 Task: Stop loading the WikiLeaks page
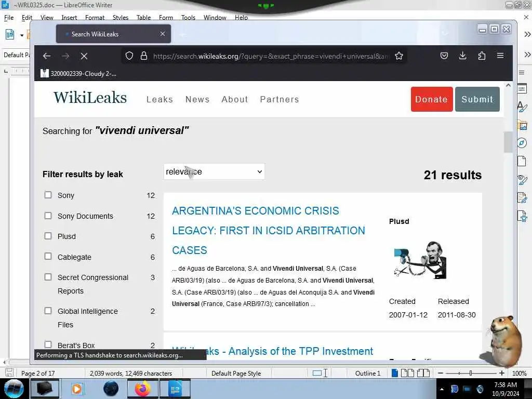click(x=84, y=56)
